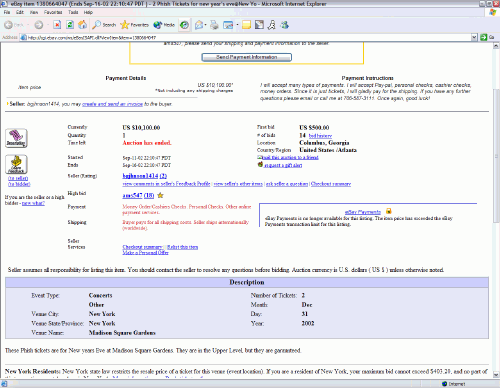
Task: Click the Send Payment Information button
Action: [x=247, y=57]
